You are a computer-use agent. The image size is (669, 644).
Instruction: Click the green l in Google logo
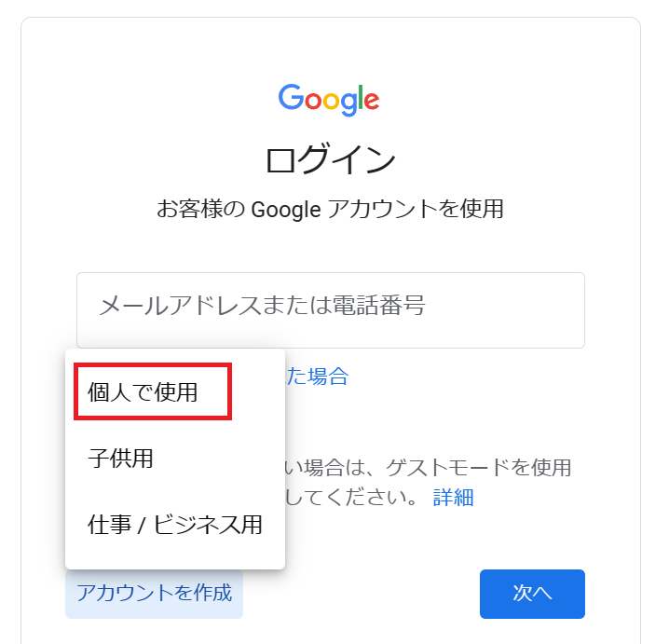(x=359, y=97)
